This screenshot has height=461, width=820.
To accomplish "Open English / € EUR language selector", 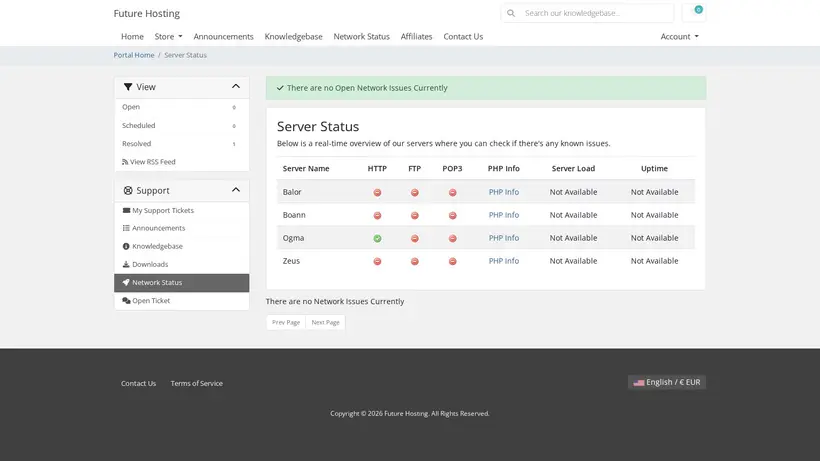I will pyautogui.click(x=667, y=382).
